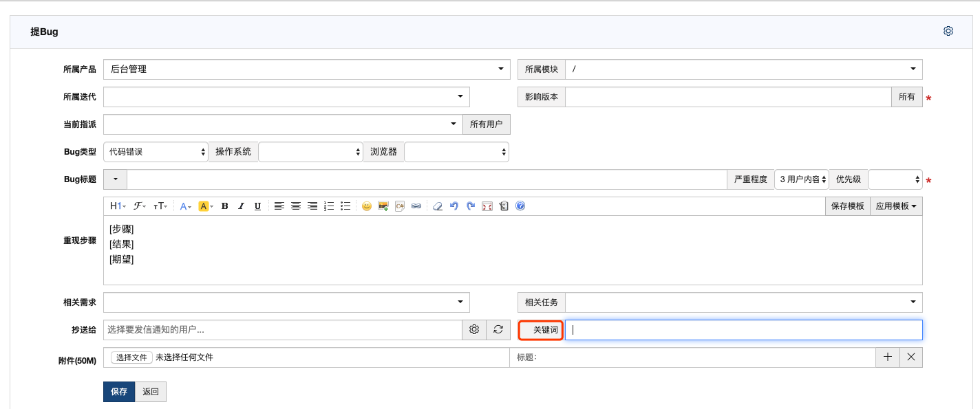Image resolution: width=980 pixels, height=409 pixels.
Task: Expand the 当前指派 dropdown
Action: 283,124
